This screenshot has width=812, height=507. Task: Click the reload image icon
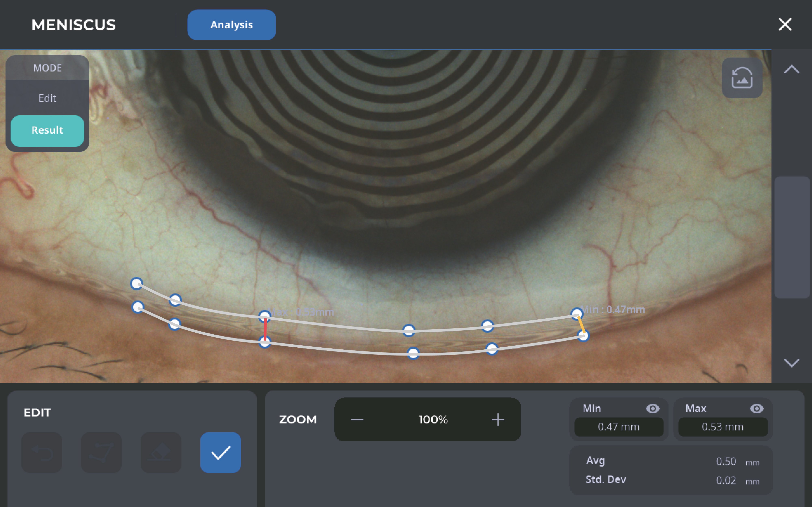click(742, 78)
